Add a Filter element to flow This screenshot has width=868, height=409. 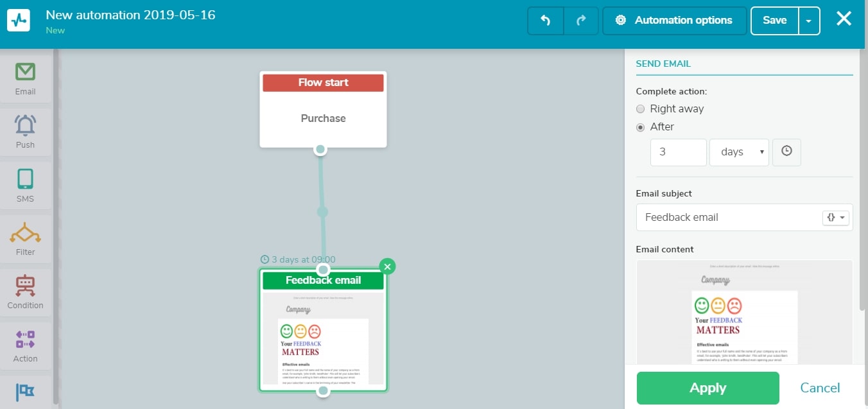(26, 239)
